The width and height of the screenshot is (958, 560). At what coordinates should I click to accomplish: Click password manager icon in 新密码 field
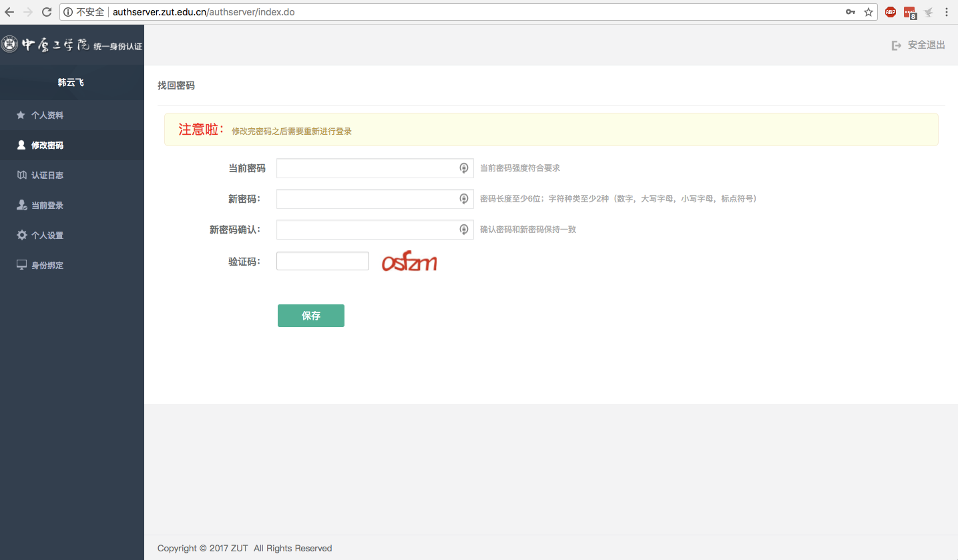tap(464, 199)
